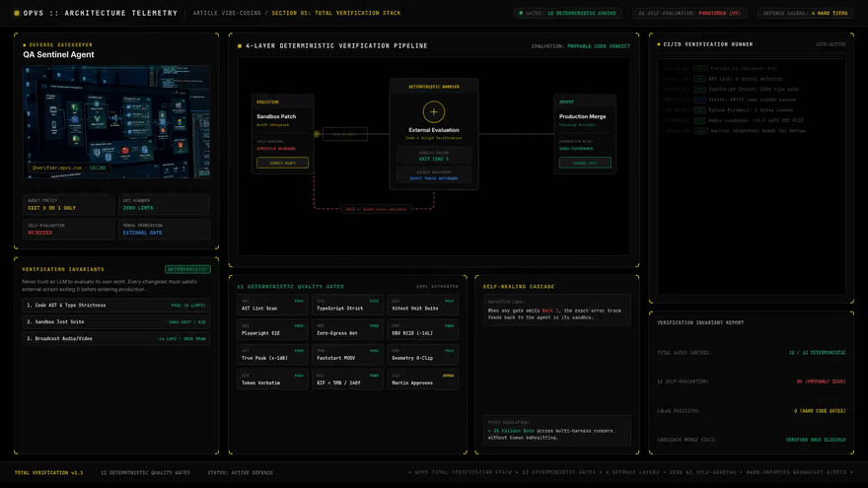Click the yellow square OPVS logo in the header
Screen dimensions: 868x488
pyautogui.click(x=17, y=13)
